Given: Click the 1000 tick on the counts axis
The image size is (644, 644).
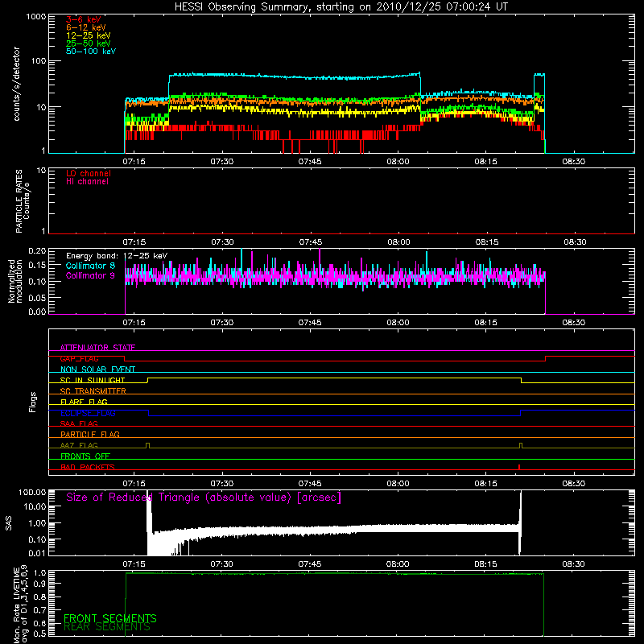Looking at the screenshot, I should point(35,17).
